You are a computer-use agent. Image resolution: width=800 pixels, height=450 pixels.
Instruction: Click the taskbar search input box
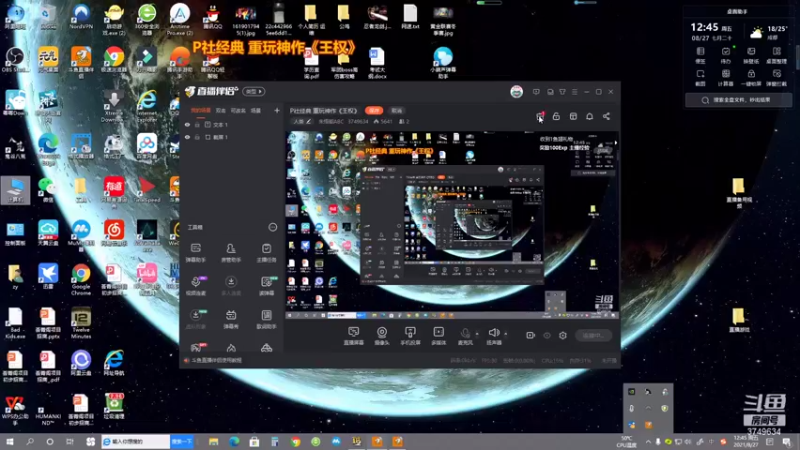(x=136, y=441)
